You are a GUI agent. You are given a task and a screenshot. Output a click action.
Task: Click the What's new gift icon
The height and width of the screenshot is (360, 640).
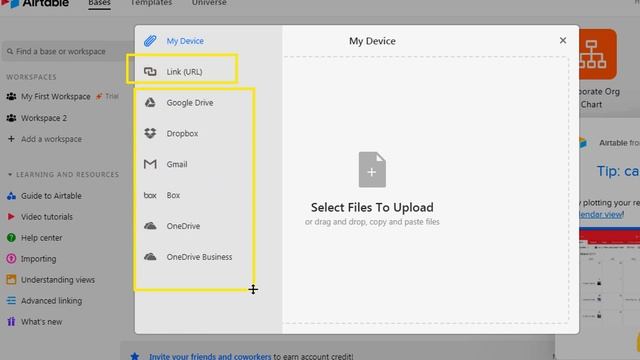click(11, 322)
